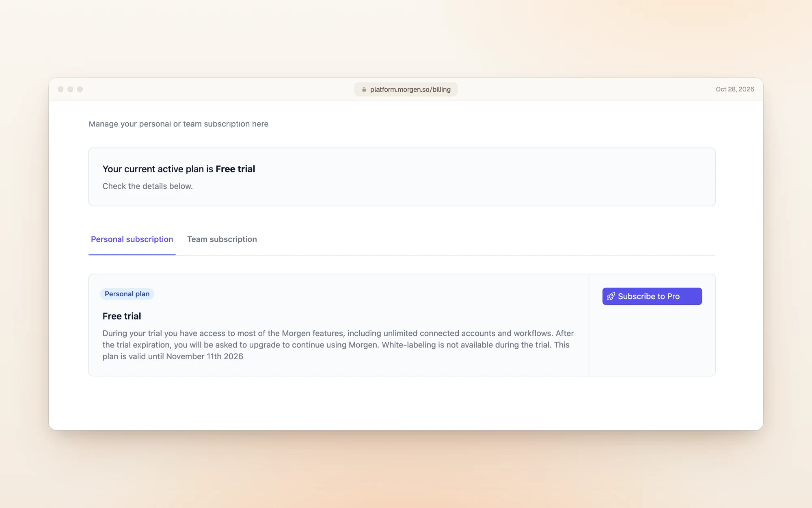Click the middle window control dot
812x508 pixels.
click(x=70, y=89)
